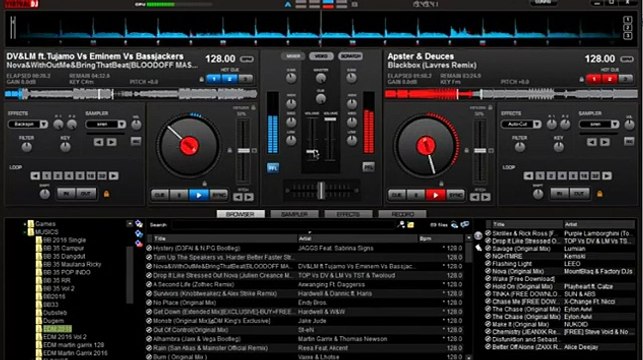Switch to the VIDEO panel

click(321, 56)
